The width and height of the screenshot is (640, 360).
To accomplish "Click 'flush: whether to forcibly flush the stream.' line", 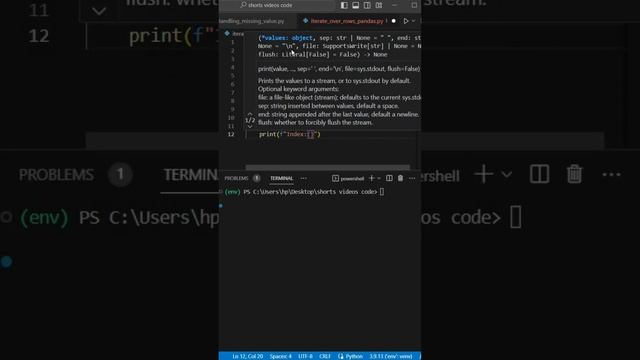I will (315, 122).
